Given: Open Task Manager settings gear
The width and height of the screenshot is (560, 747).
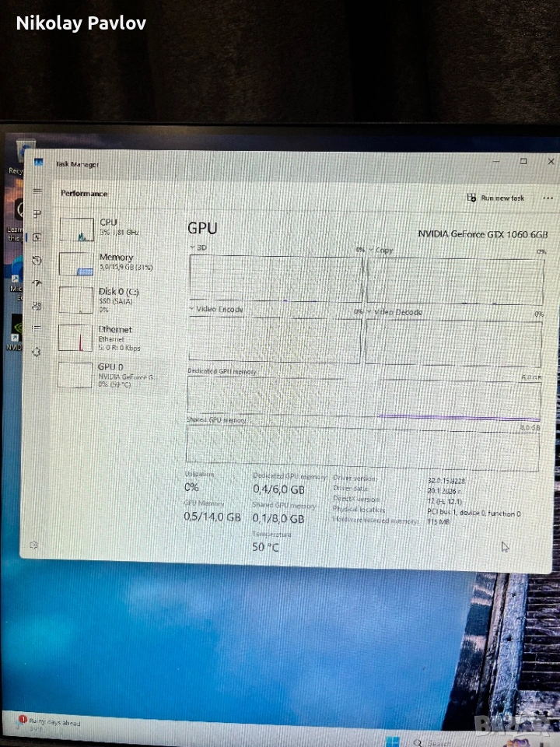Looking at the screenshot, I should click(34, 545).
